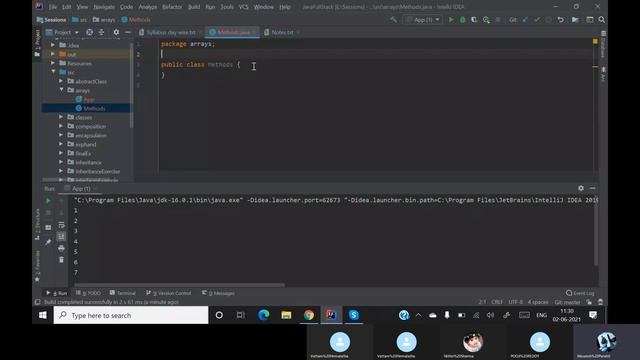
Task: Open the Version Control tool window button
Action: [168, 293]
